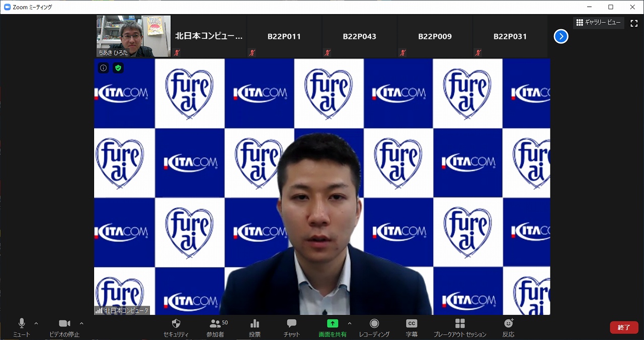Expand video options arrow beside camera
644x340 pixels.
(x=82, y=323)
